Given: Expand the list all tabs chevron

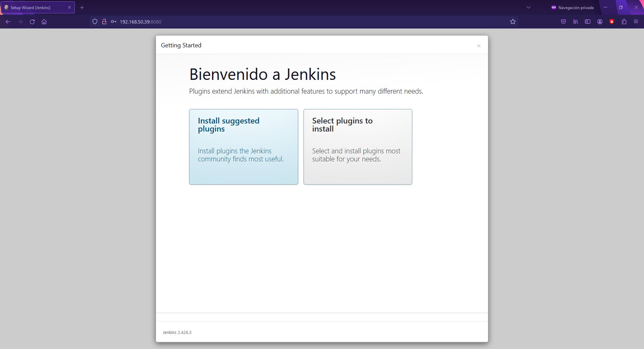Looking at the screenshot, I should (529, 7).
